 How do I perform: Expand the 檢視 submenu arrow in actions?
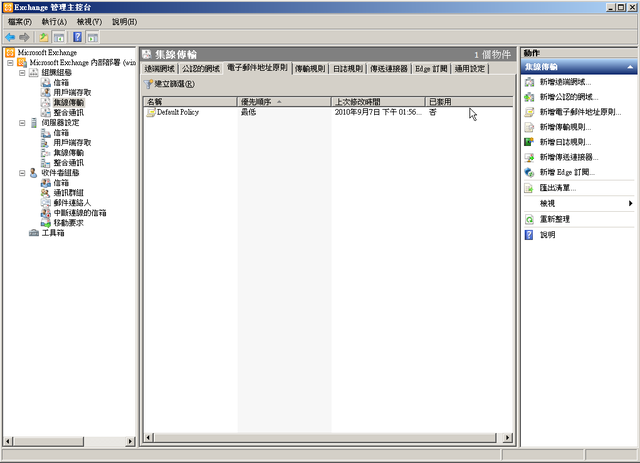[x=631, y=203]
